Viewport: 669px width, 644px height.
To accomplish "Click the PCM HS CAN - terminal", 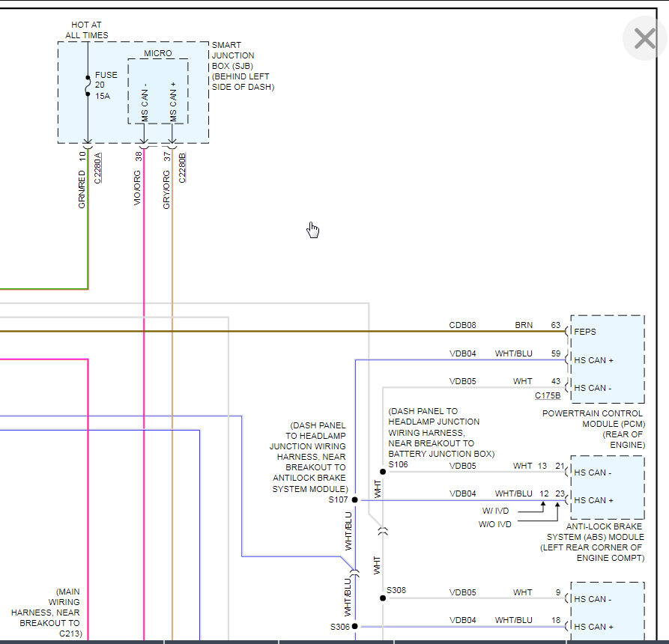I will point(593,388).
